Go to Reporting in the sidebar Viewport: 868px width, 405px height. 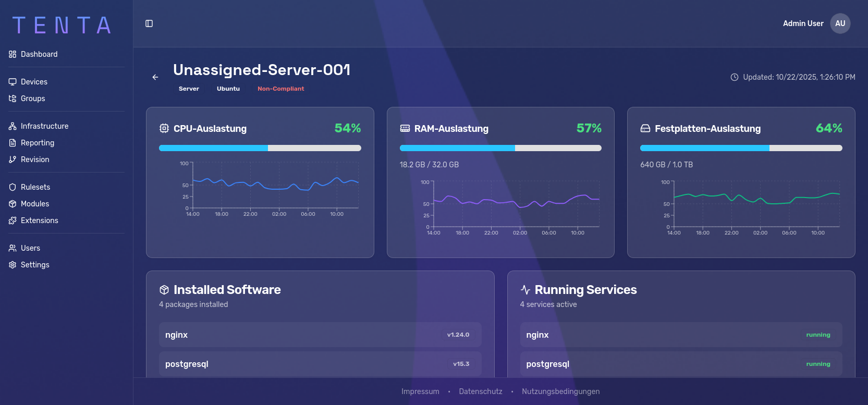37,143
